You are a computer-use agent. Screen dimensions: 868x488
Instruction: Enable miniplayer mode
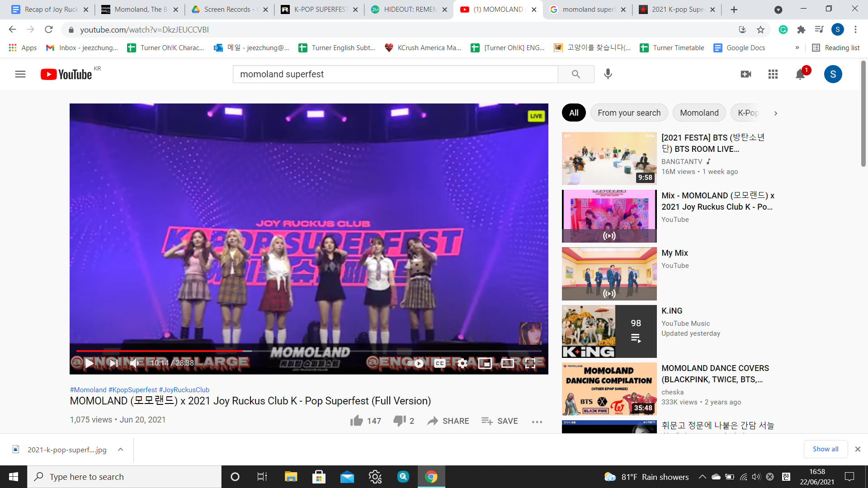485,363
